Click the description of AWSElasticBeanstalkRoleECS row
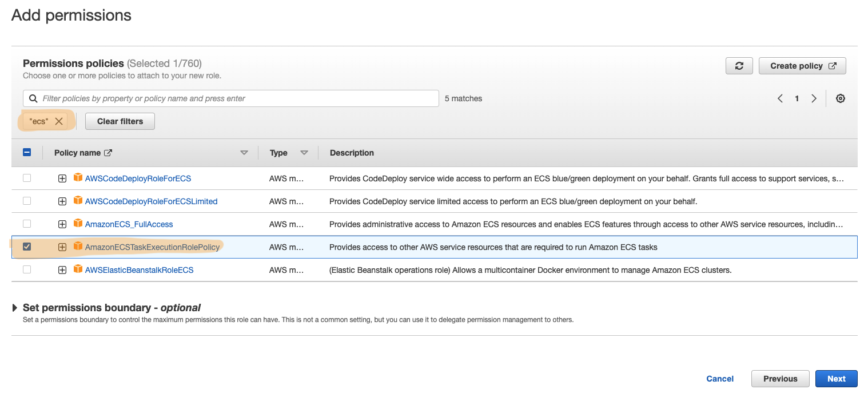Image resolution: width=868 pixels, height=397 pixels. click(531, 270)
